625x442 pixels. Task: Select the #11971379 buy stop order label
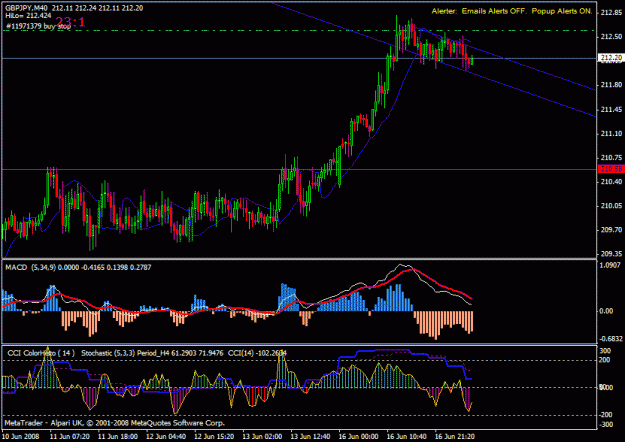click(39, 26)
